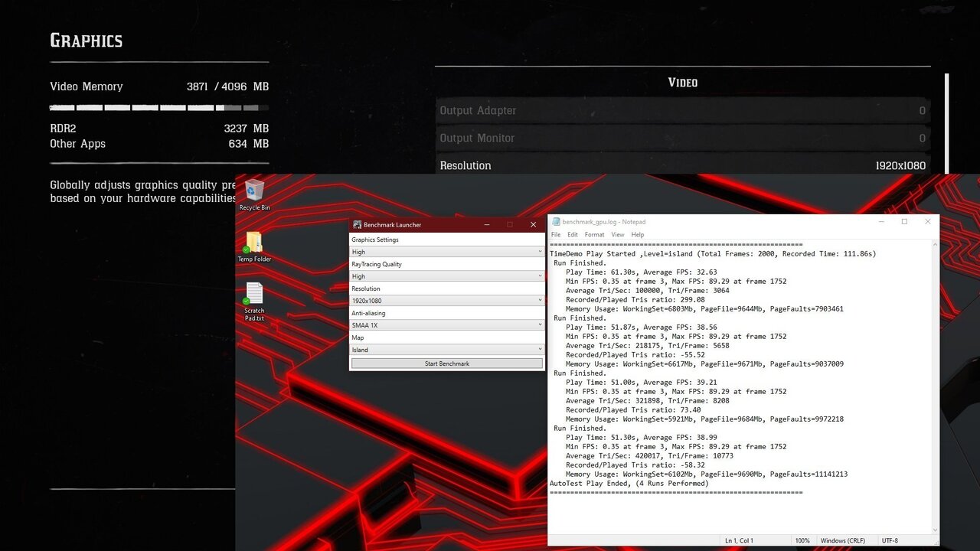Open the Format menu in Notepad
This screenshot has height=551, width=980.
click(x=594, y=234)
